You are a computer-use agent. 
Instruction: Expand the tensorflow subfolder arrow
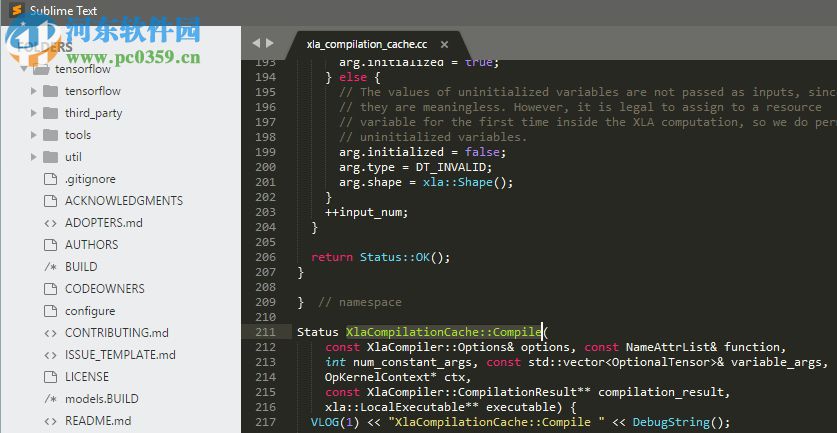click(x=34, y=91)
